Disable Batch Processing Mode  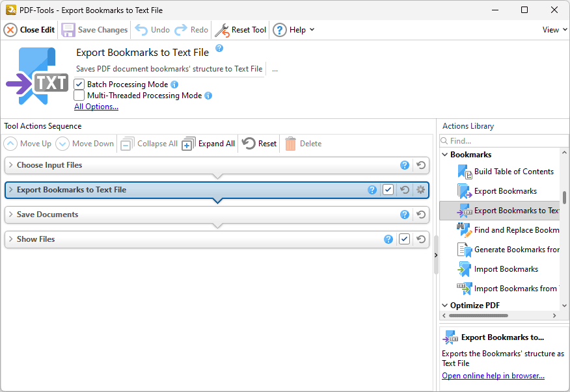(78, 84)
